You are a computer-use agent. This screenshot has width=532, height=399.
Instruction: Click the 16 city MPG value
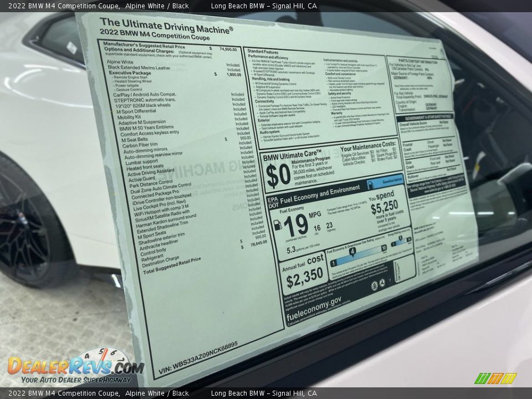[317, 228]
